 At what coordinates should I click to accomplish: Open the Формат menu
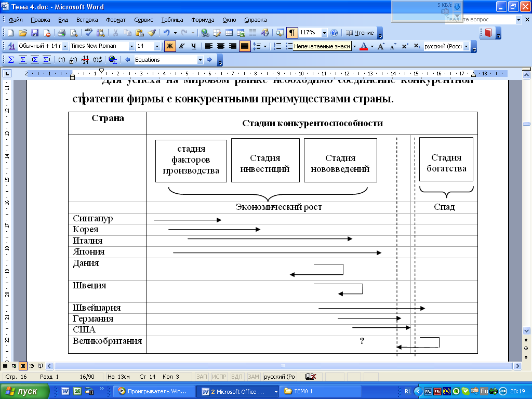[x=116, y=20]
